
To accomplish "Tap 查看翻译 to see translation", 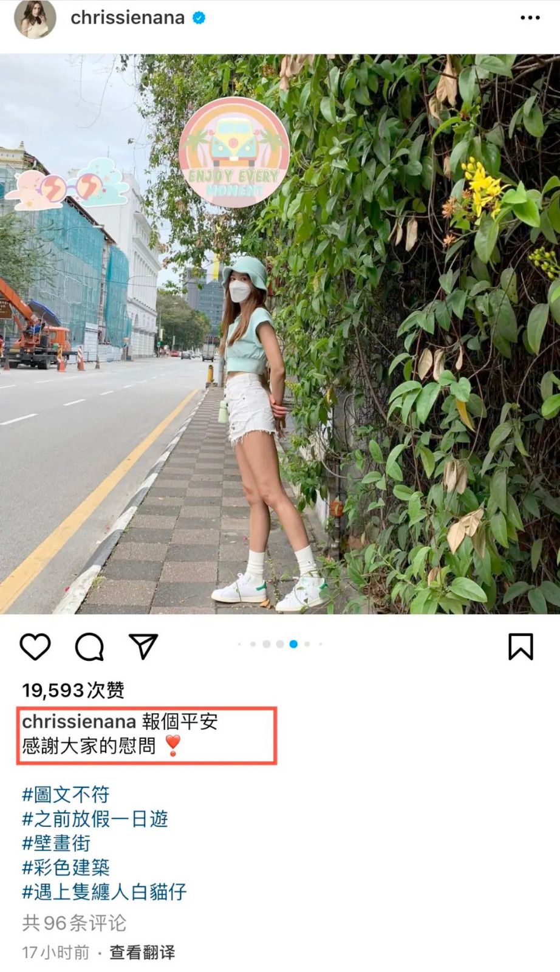I will click(142, 953).
